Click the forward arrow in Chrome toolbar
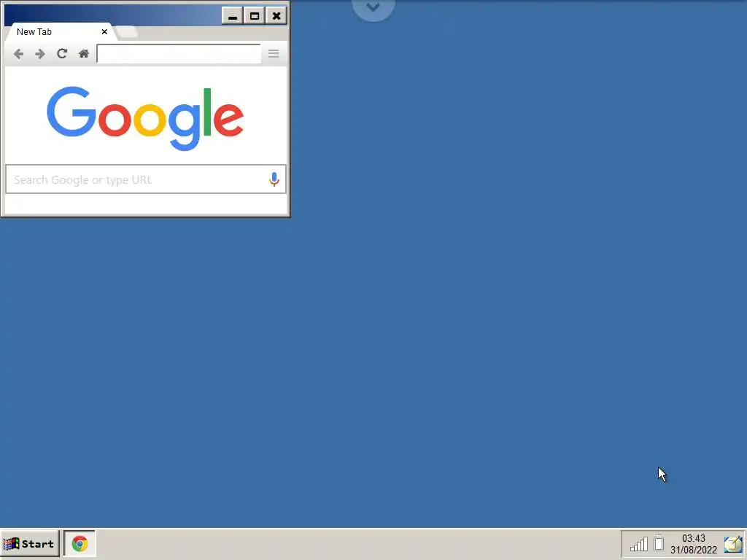747x560 pixels. click(x=40, y=54)
